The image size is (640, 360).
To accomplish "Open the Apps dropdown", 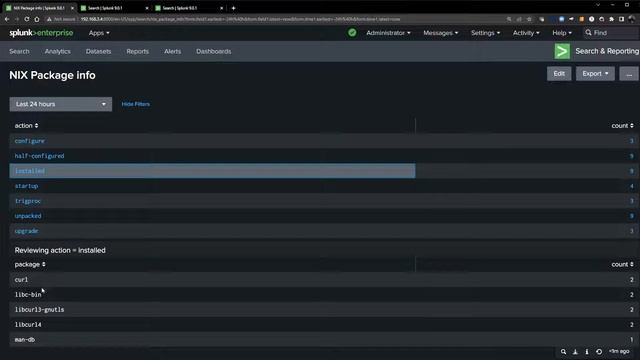I will (x=99, y=33).
